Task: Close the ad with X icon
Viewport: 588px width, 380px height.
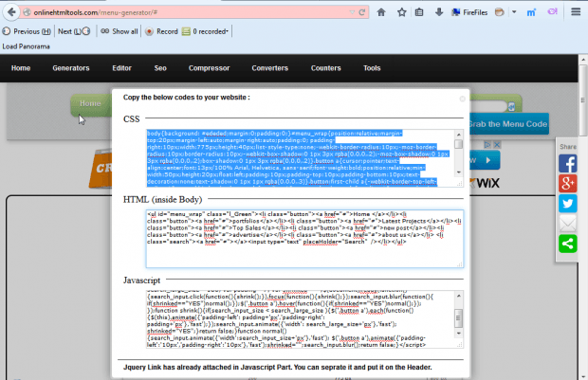Action: [497, 145]
